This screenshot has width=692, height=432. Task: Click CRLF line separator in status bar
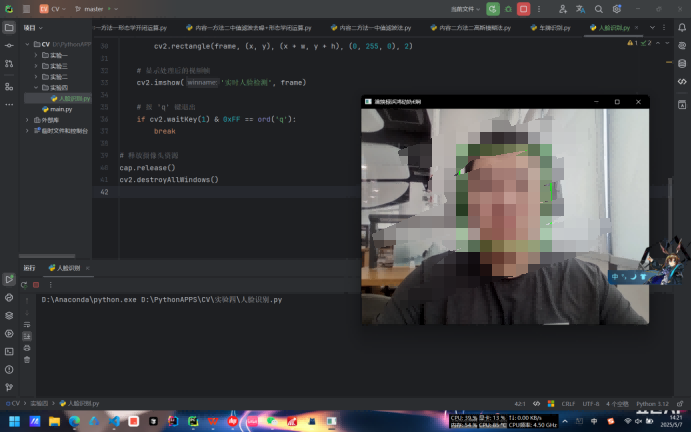568,404
